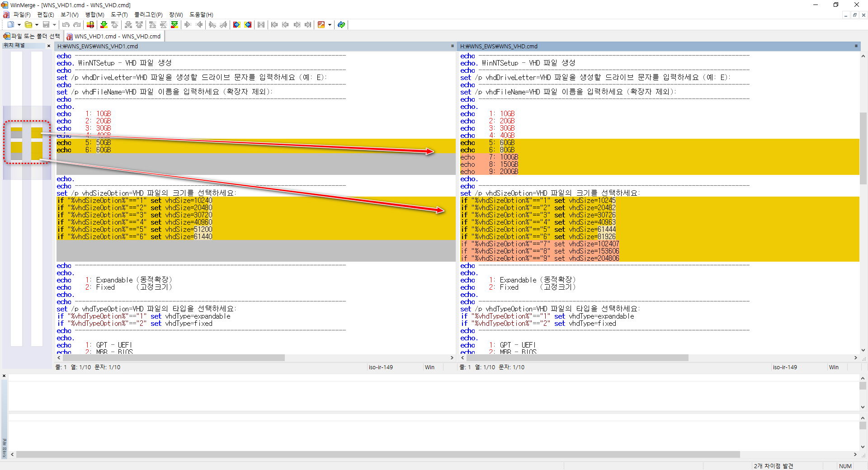This screenshot has height=470, width=868.
Task: Switch to 파일 또는 폴더 선택 tab
Action: pos(32,36)
